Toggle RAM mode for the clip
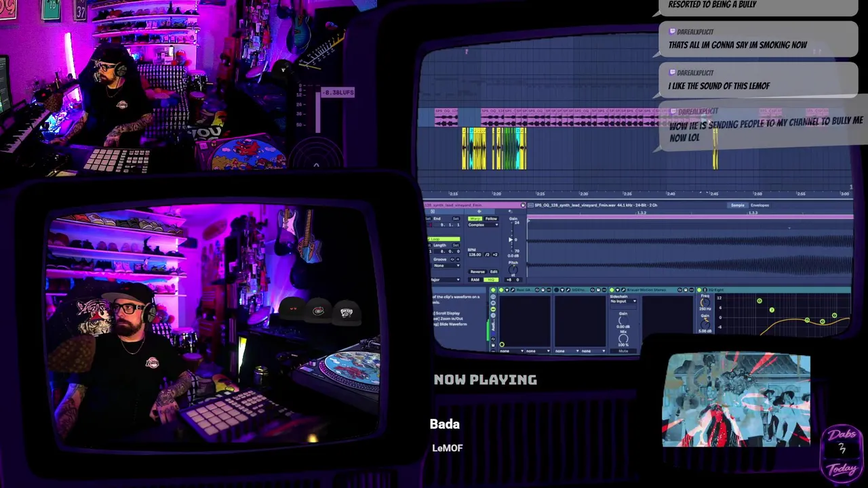Image resolution: width=868 pixels, height=488 pixels. click(x=475, y=280)
